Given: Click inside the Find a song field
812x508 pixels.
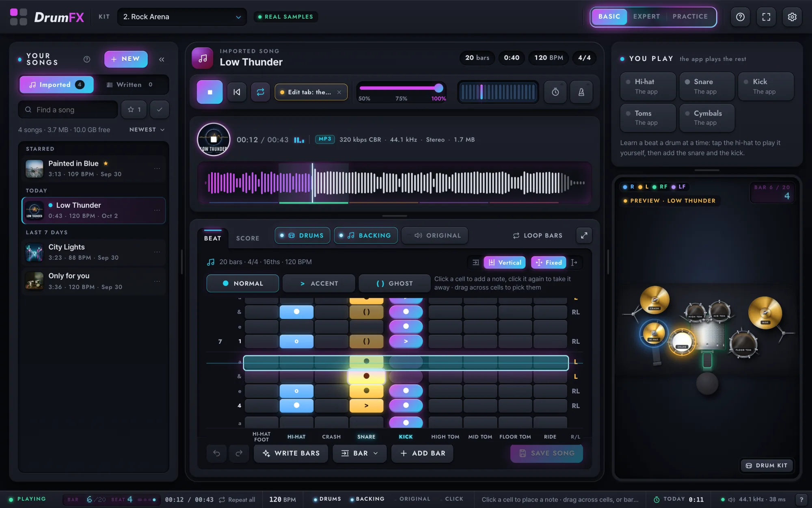Looking at the screenshot, I should pos(68,109).
